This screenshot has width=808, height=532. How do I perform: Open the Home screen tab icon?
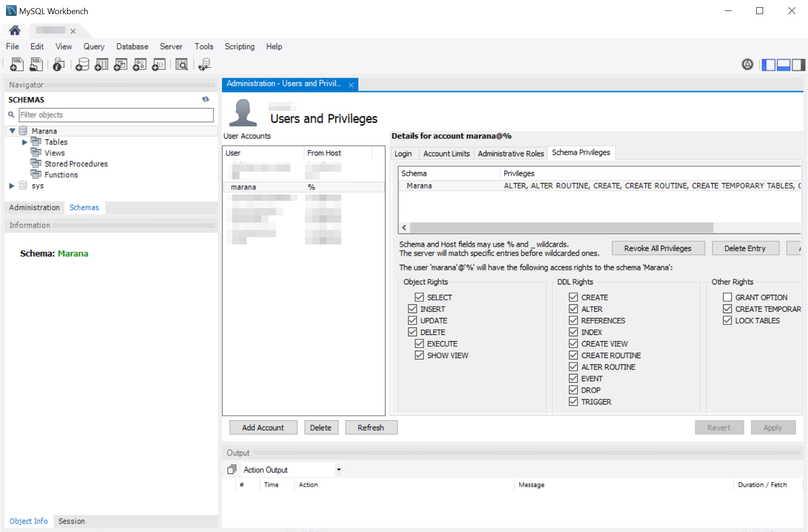pos(15,30)
